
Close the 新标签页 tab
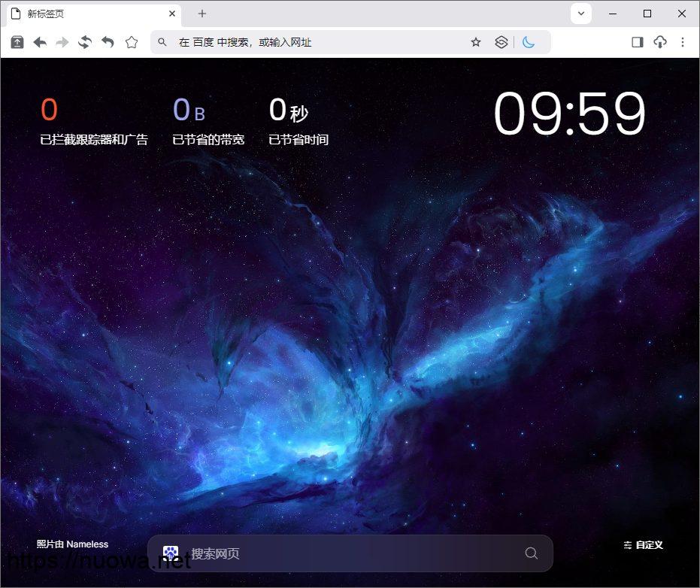tap(172, 14)
